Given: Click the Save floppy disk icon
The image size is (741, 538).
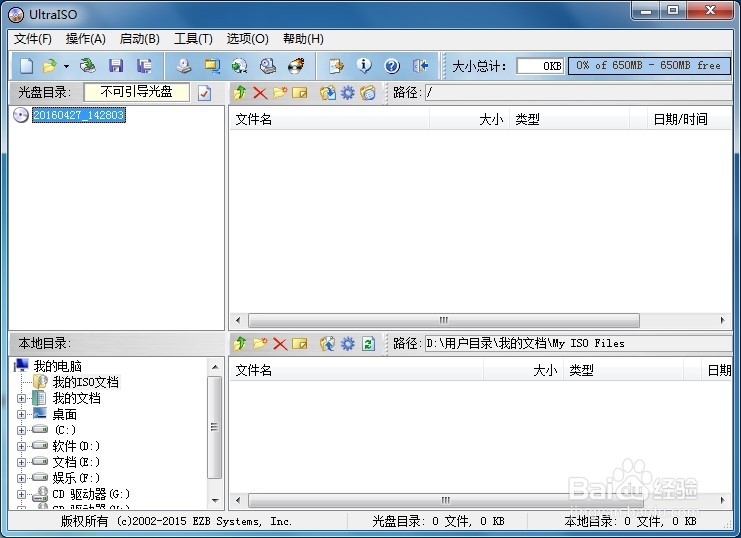Looking at the screenshot, I should pos(116,66).
